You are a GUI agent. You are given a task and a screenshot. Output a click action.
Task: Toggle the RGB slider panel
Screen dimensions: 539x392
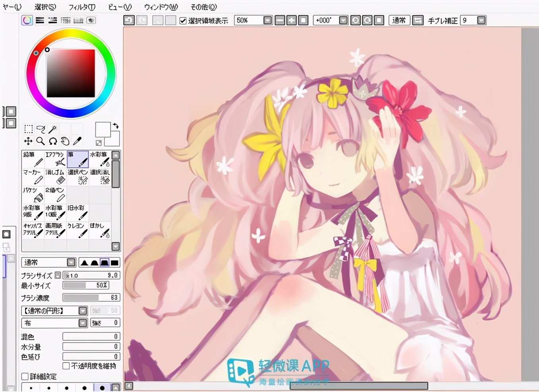(x=40, y=20)
